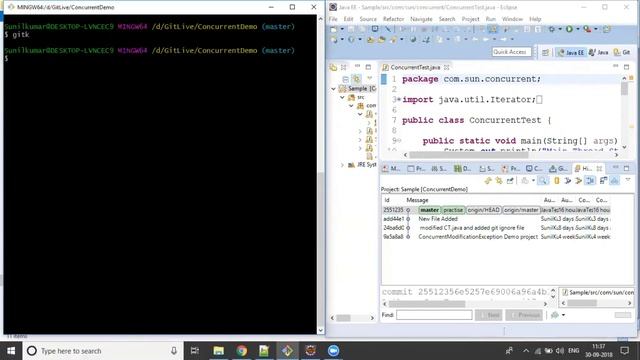Click the Previous button beside Find field
Image resolution: width=640 pixels, height=360 pixels.
524,315
